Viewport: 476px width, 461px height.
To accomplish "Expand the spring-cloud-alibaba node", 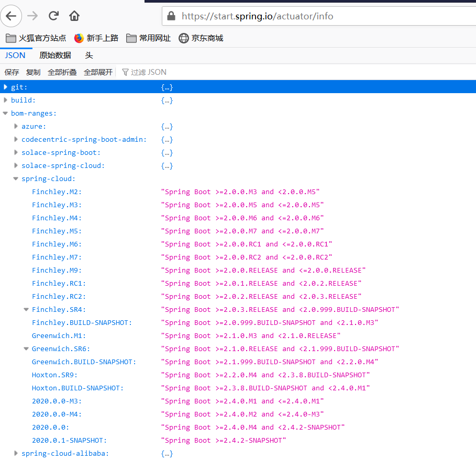I will (16, 454).
